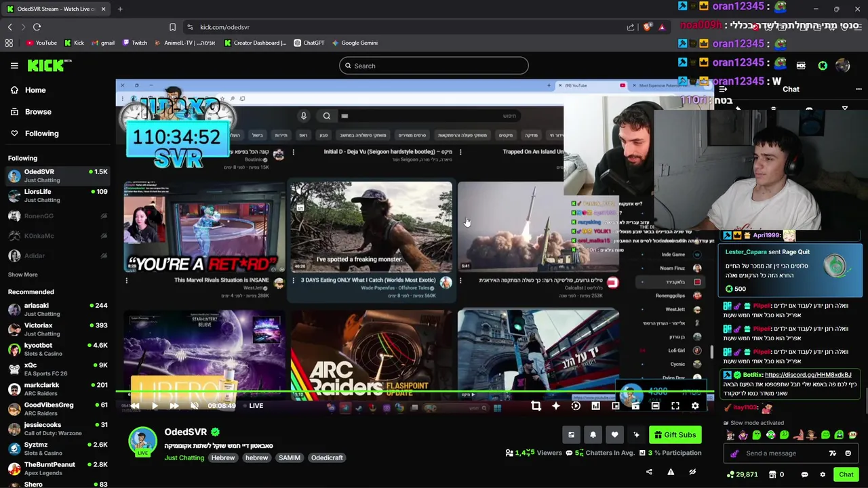
Task: Click the green stream progress bar
Action: (x=414, y=392)
